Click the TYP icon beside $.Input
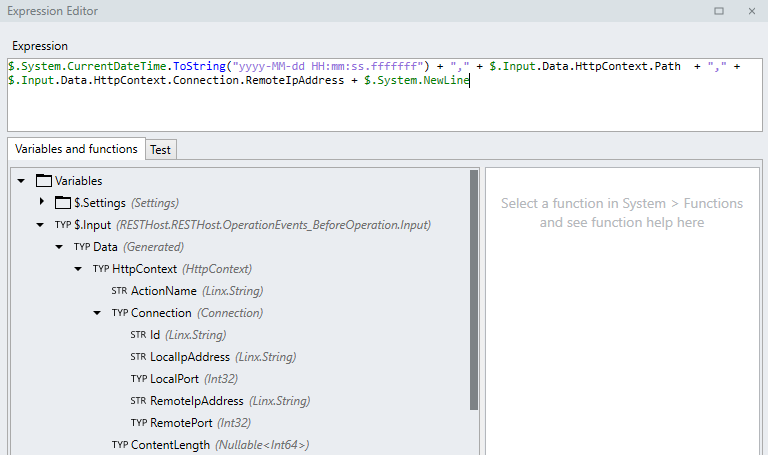This screenshot has height=455, width=768. pos(63,225)
